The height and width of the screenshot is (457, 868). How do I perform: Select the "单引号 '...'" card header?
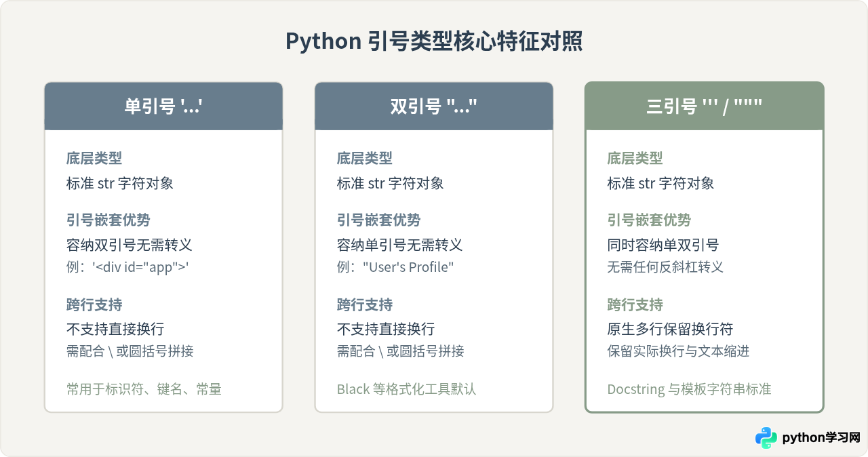pos(163,106)
